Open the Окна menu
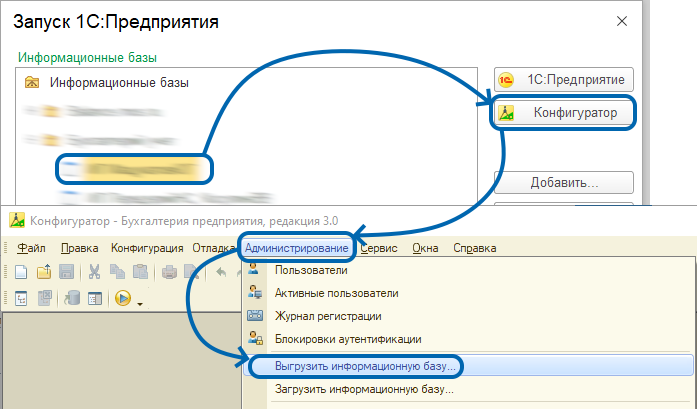Screen dimensions: 697x409 click(x=425, y=248)
